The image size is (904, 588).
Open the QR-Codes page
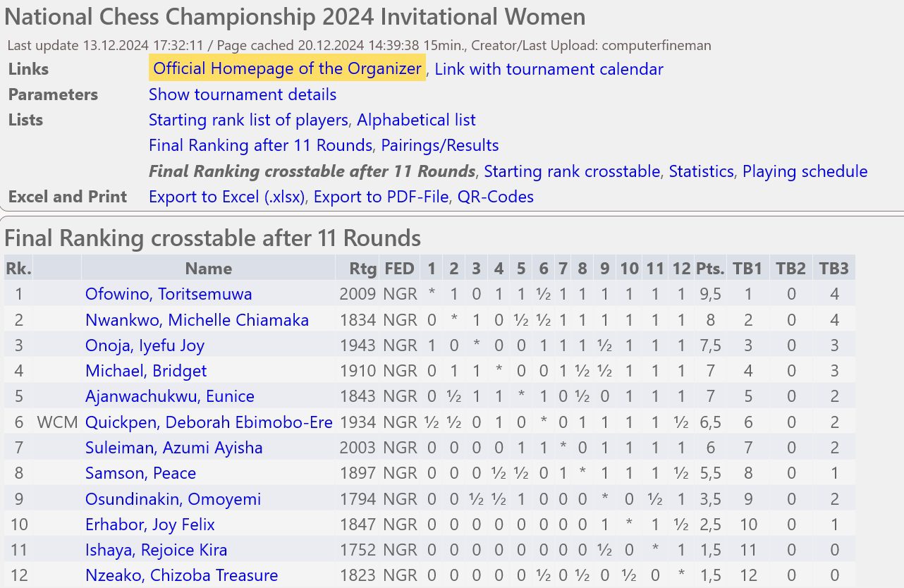coord(496,197)
